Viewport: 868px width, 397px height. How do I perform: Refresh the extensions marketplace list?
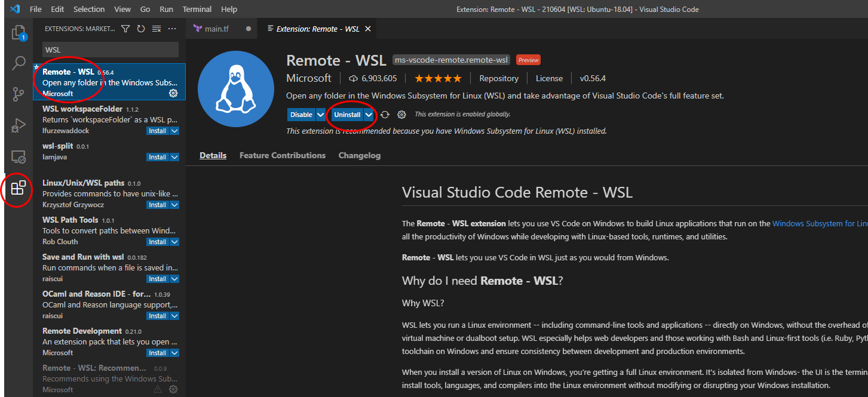pos(141,29)
